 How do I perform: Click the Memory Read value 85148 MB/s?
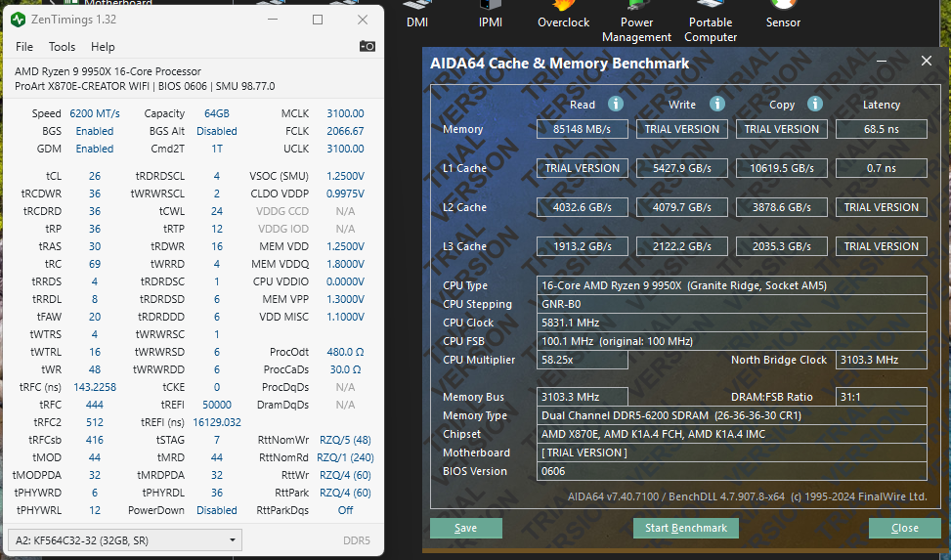coord(583,129)
